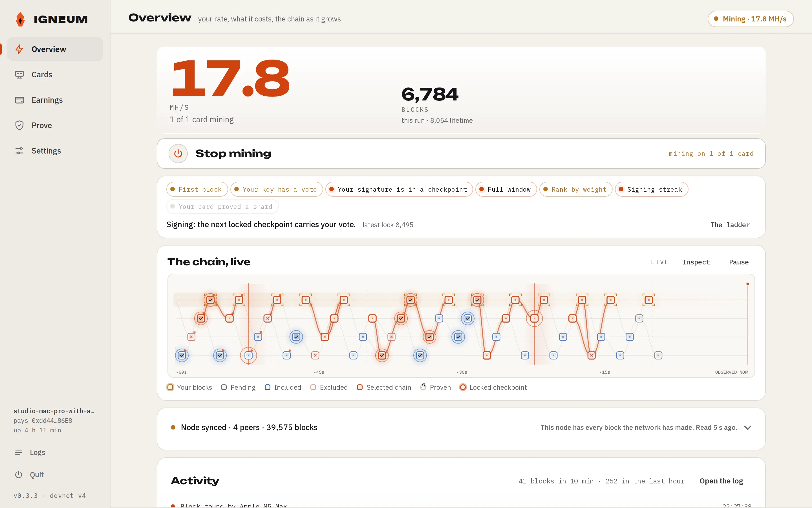Screen dimensions: 812x508
Task: Click the Igneum flame logo
Action: tap(21, 19)
